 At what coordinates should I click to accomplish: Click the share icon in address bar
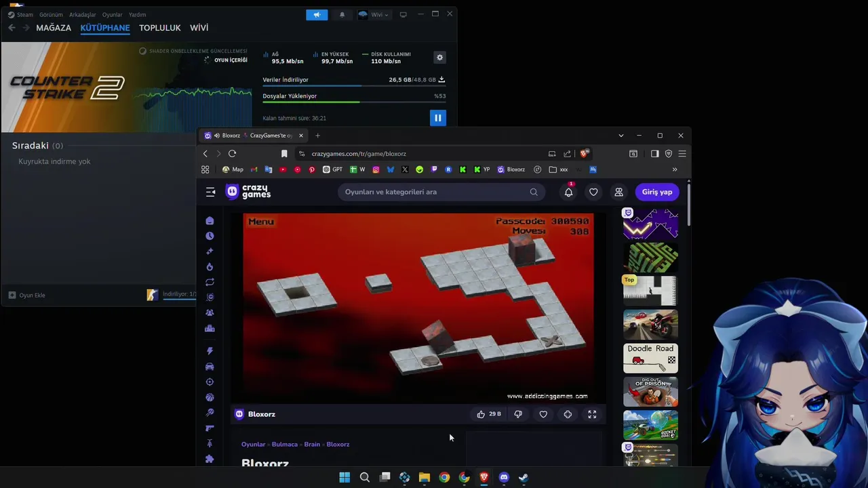(x=568, y=154)
